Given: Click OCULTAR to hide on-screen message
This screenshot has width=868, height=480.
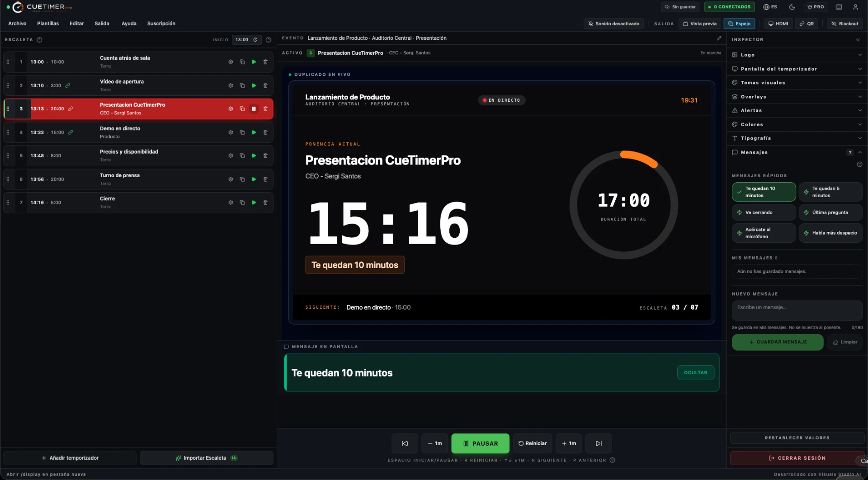Looking at the screenshot, I should 695,372.
